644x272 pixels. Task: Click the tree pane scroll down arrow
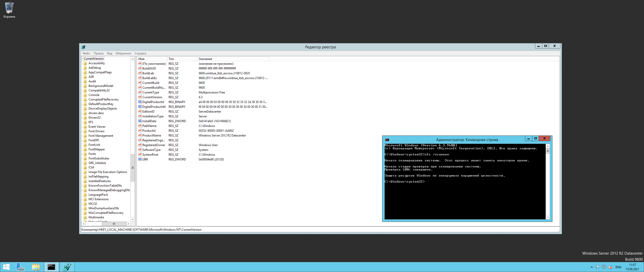133,219
